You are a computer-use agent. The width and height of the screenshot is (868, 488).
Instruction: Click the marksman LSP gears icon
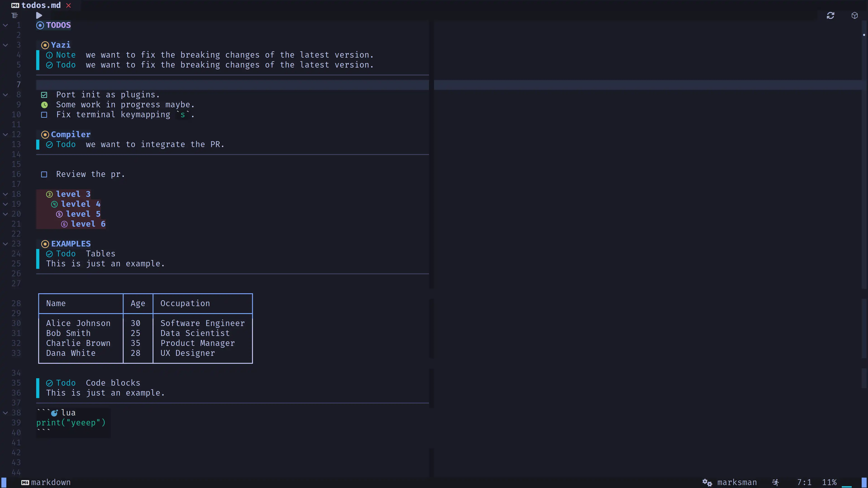[x=707, y=483]
